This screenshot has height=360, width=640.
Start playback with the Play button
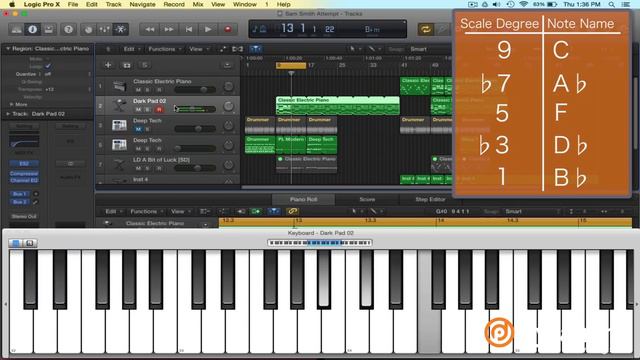click(x=208, y=29)
